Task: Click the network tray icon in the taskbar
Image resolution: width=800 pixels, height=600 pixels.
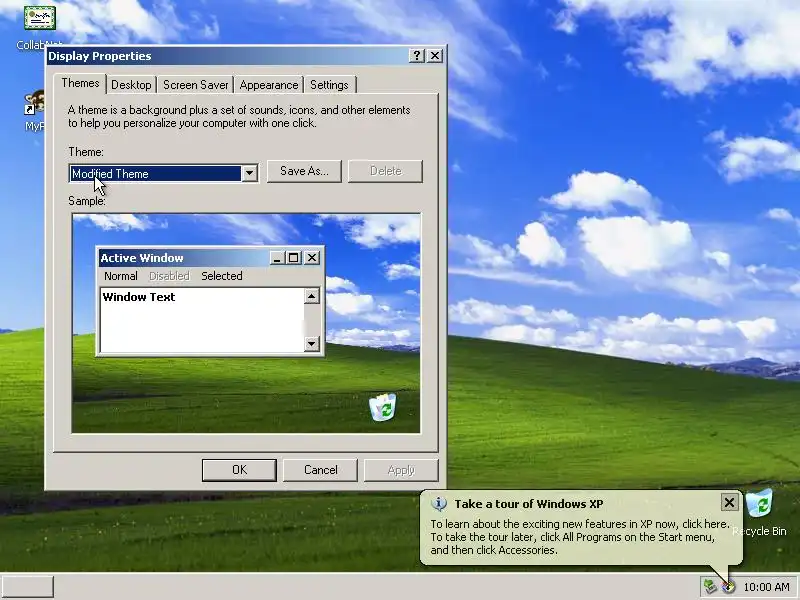Action: 710,586
